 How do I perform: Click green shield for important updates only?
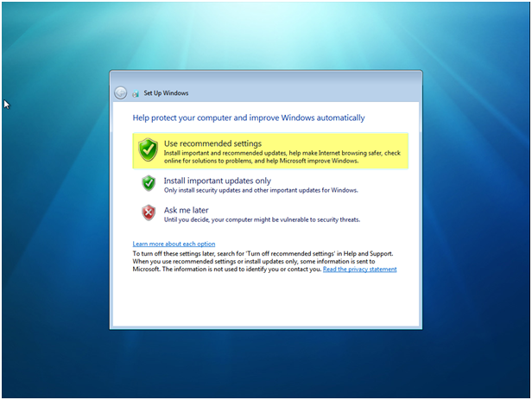[x=149, y=183]
